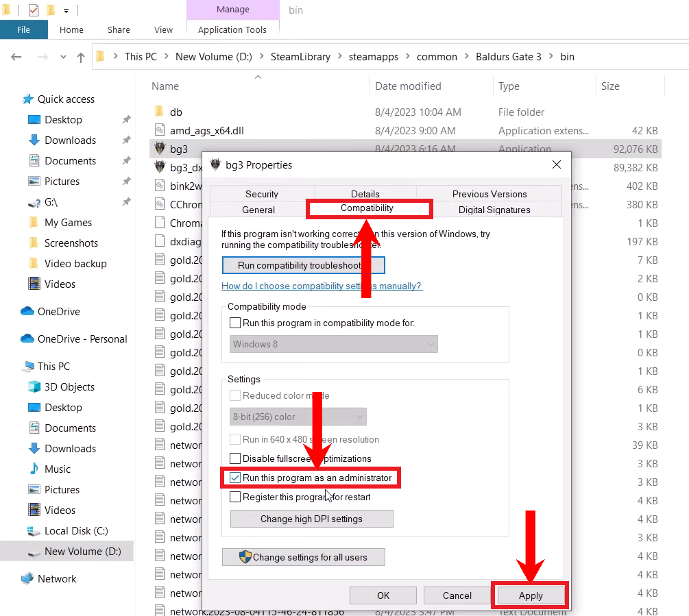Viewport: 689px width, 616px height.
Task: Check Register this program for restart
Action: tap(235, 497)
